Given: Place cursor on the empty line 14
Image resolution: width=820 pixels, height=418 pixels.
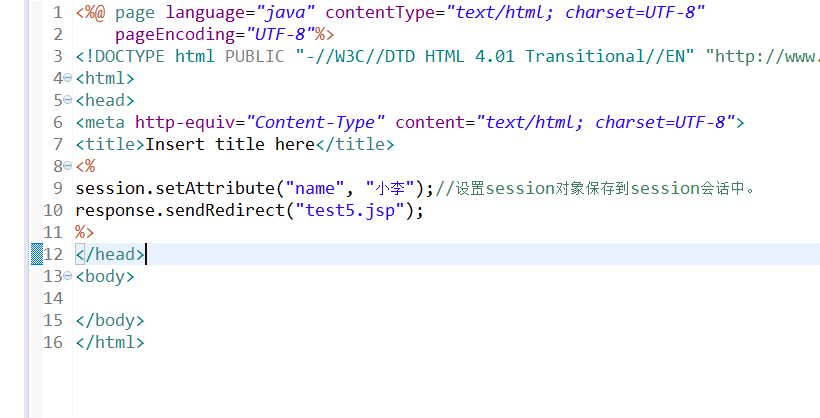Looking at the screenshot, I should (446, 298).
